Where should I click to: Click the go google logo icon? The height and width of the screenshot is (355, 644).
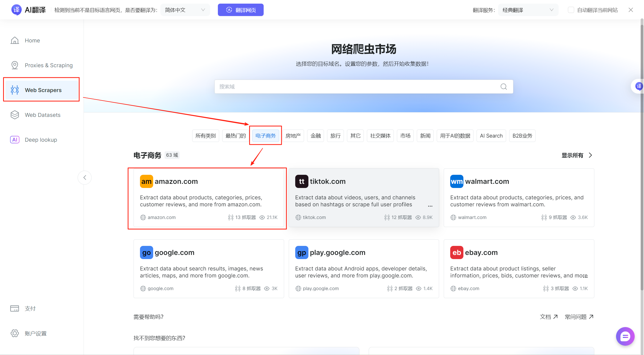(x=146, y=253)
